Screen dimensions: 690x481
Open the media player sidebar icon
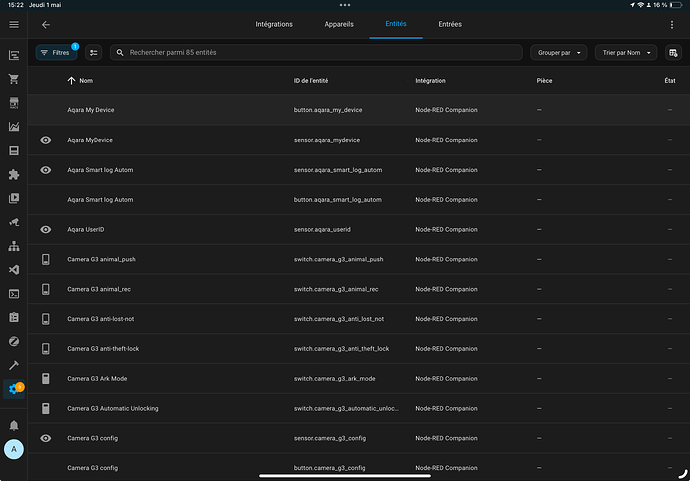click(x=14, y=198)
